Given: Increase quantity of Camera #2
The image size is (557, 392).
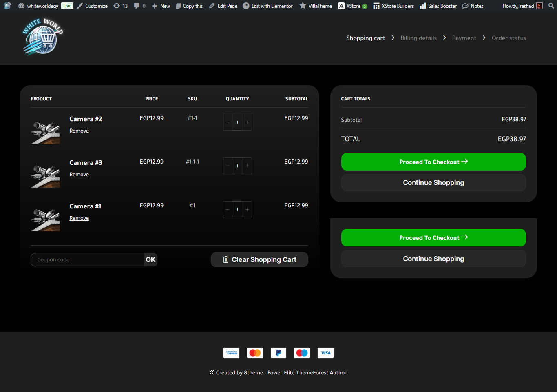Looking at the screenshot, I should [x=247, y=122].
